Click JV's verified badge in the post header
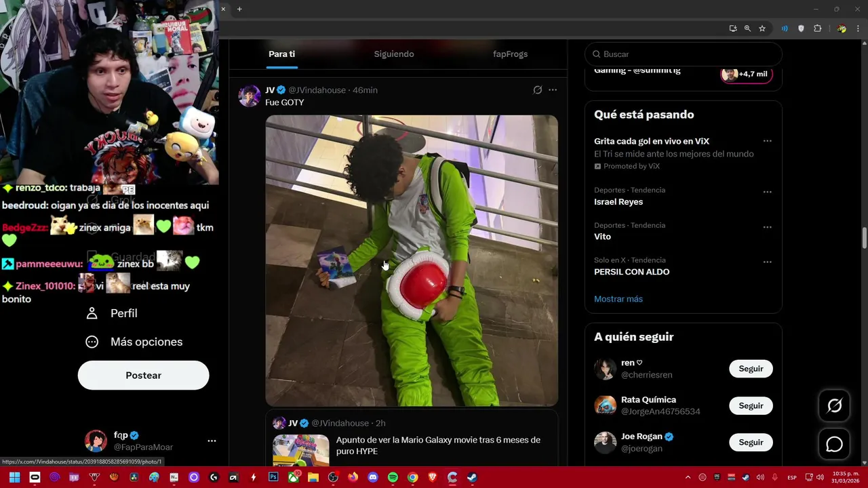The image size is (868, 488). [x=281, y=90]
